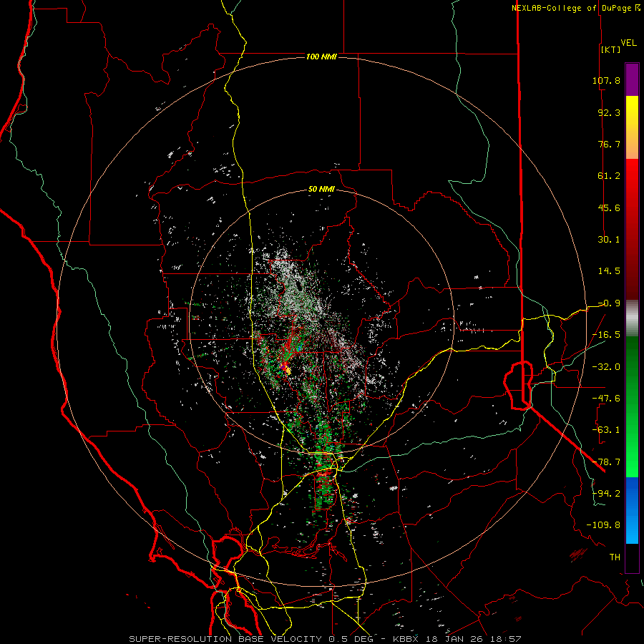Click the -78.7 value on velocity scale

click(606, 462)
